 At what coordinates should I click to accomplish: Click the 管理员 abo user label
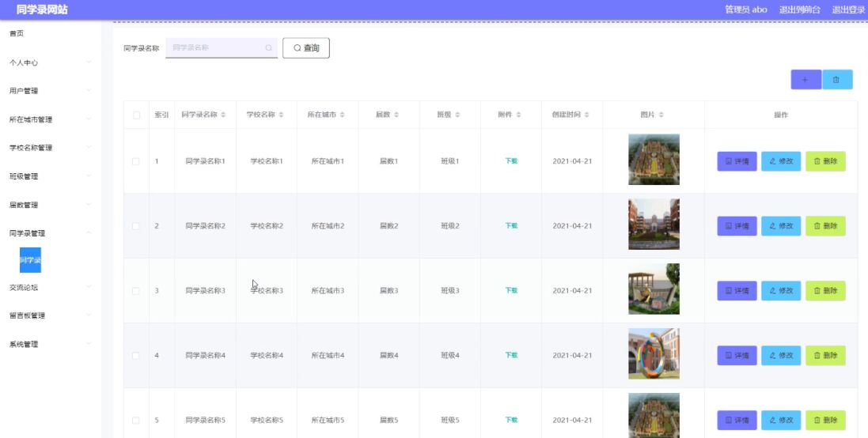[746, 10]
